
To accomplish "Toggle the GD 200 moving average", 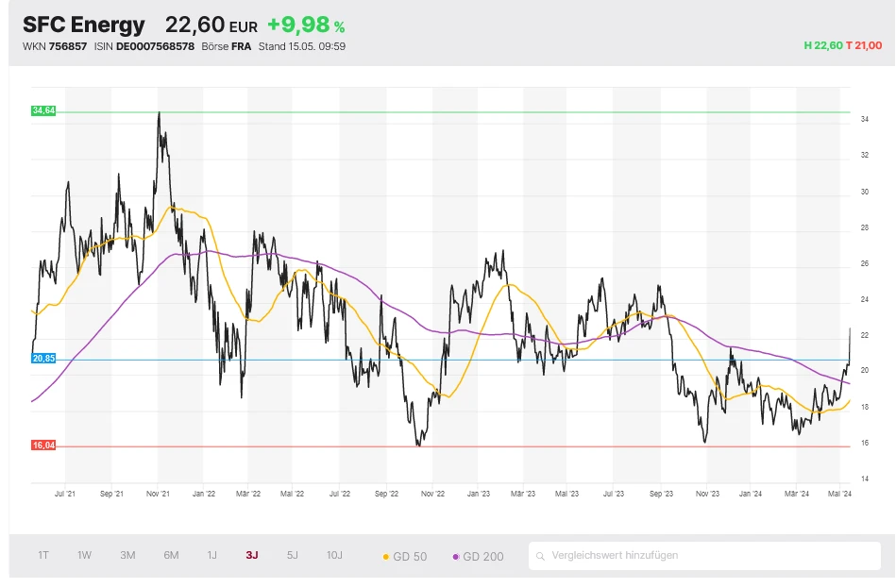I will click(483, 557).
